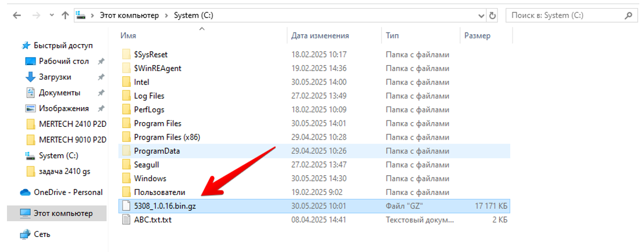Sort files by Имя column header
The width and height of the screenshot is (644, 252).
128,36
